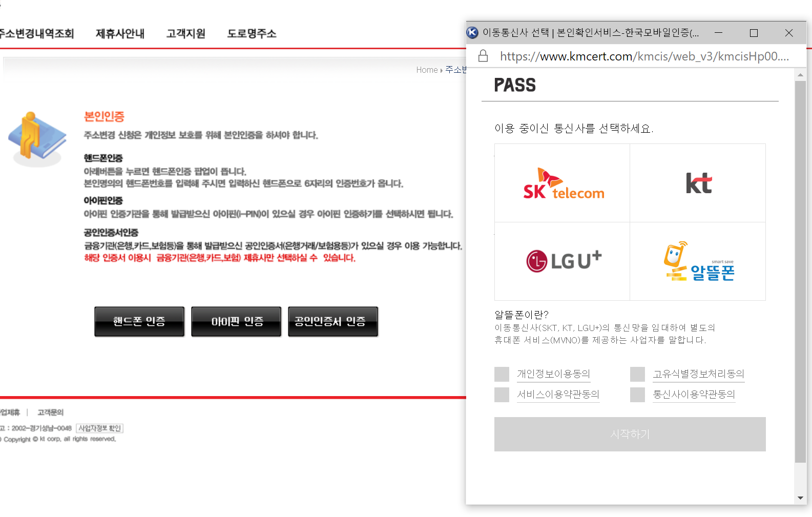Open the 제휴사안내 menu

(x=120, y=34)
